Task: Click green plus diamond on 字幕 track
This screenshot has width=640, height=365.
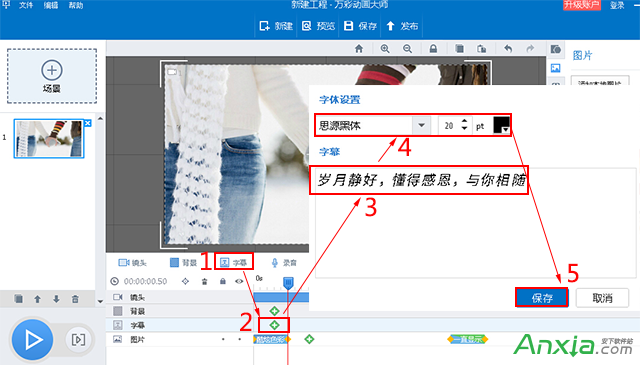Action: (274, 325)
